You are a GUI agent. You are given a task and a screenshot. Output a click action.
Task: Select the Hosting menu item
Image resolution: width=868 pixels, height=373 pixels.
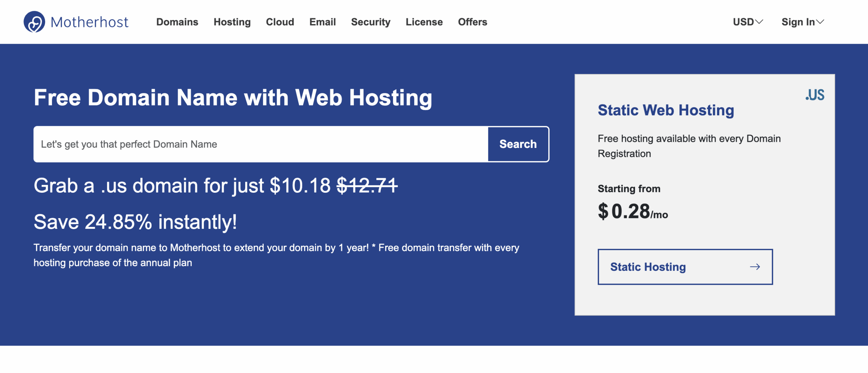pos(232,22)
